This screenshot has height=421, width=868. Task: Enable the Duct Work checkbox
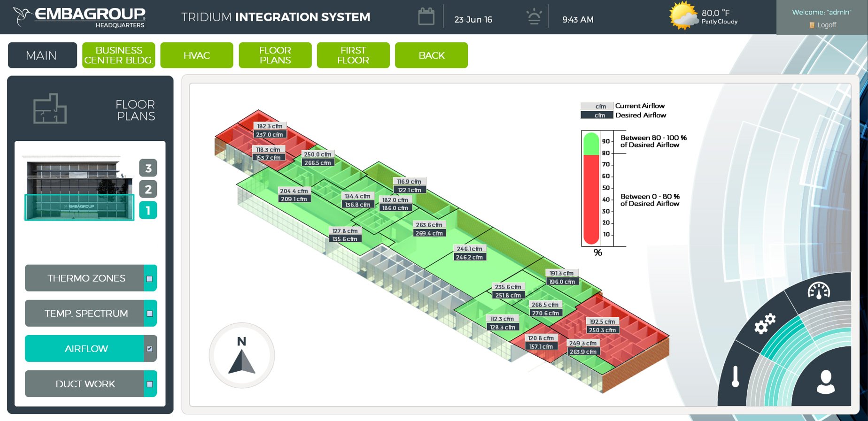[149, 384]
